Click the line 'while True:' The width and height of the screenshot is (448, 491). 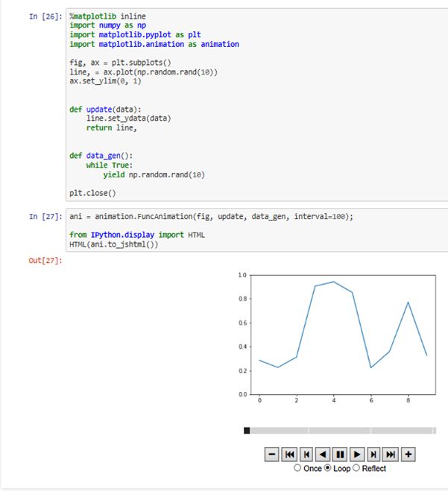coord(110,165)
